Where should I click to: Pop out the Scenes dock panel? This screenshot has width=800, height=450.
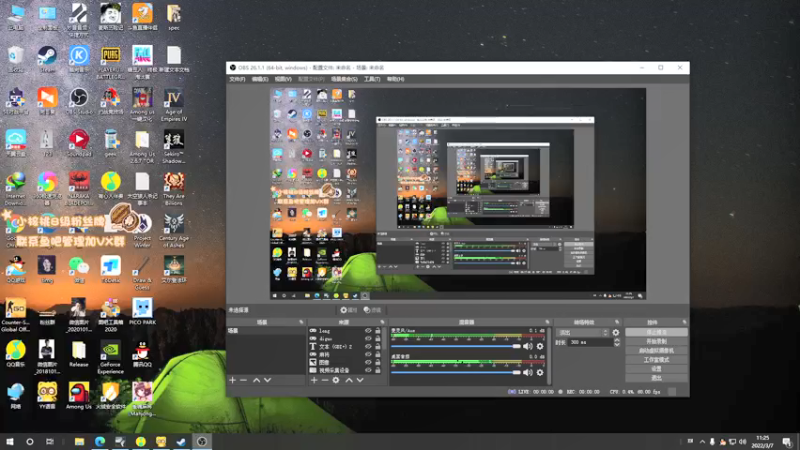(x=301, y=322)
